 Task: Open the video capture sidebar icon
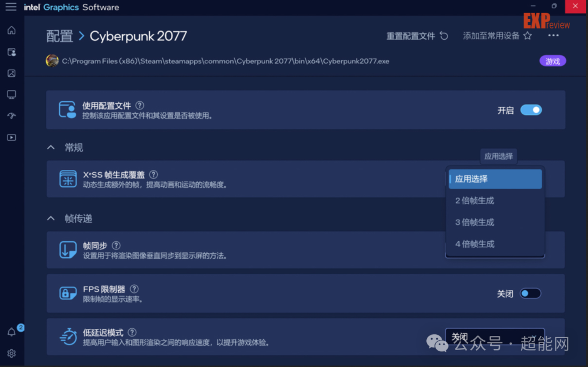(11, 138)
